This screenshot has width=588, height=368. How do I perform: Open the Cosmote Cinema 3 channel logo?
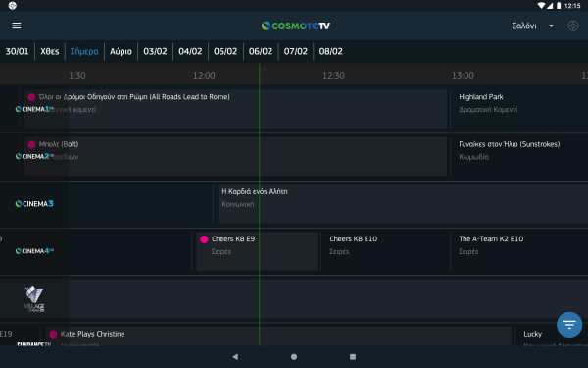(x=34, y=204)
